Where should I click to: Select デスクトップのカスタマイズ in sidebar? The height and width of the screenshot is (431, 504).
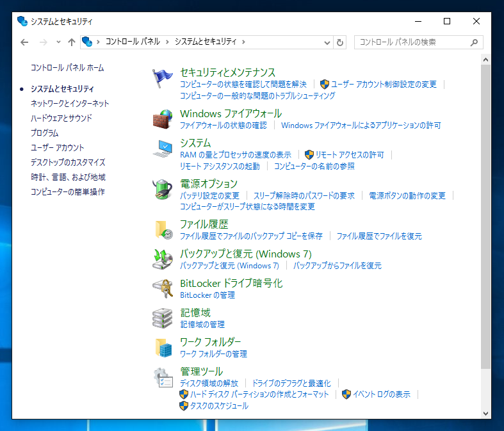pyautogui.click(x=68, y=163)
